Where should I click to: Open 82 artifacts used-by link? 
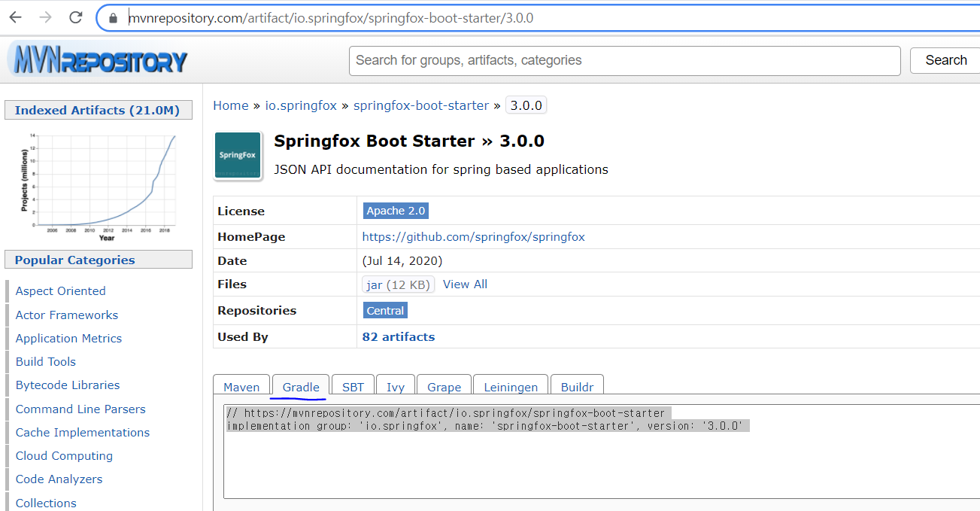tap(399, 336)
